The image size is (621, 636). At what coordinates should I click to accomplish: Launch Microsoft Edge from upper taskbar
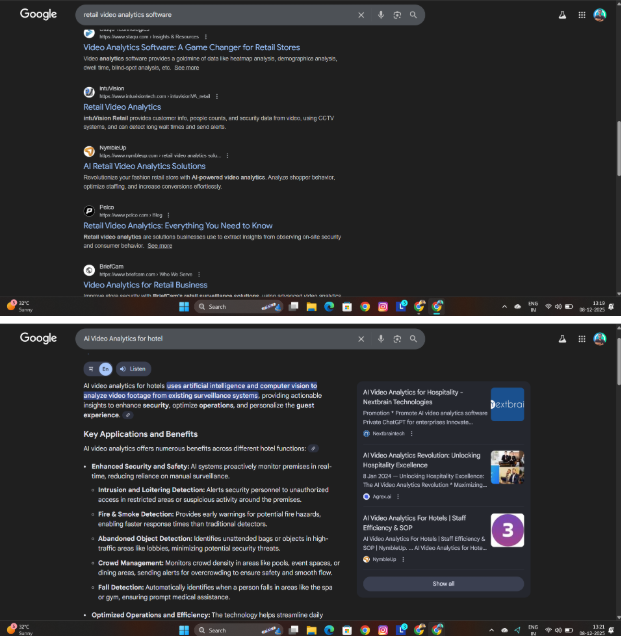coord(329,307)
